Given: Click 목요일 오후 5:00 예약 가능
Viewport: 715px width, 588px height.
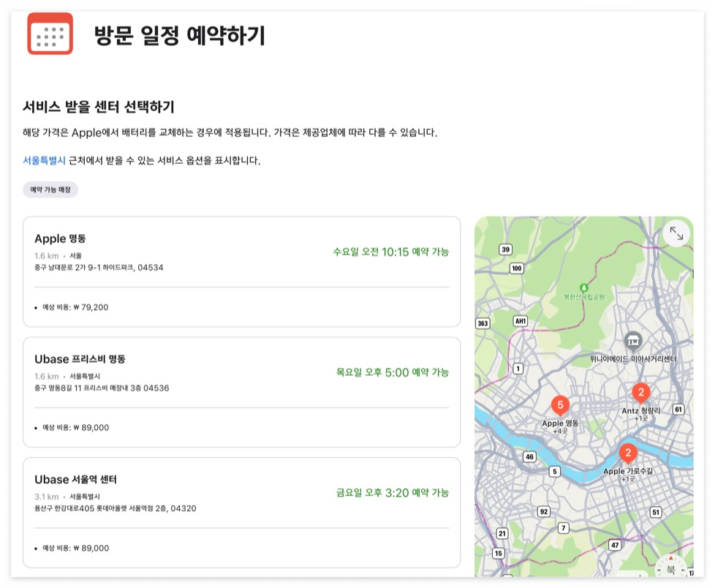Looking at the screenshot, I should tap(393, 372).
